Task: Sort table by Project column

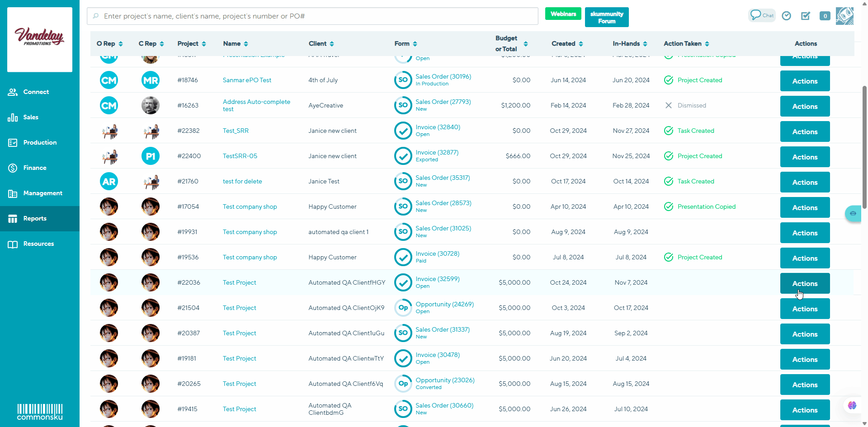Action: tap(192, 44)
